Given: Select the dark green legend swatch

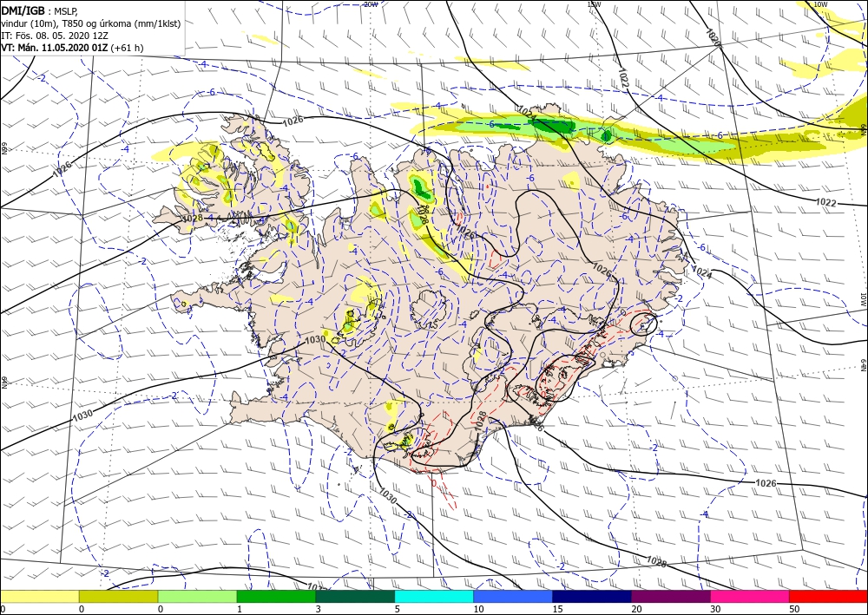Looking at the screenshot, I should coord(355,597).
